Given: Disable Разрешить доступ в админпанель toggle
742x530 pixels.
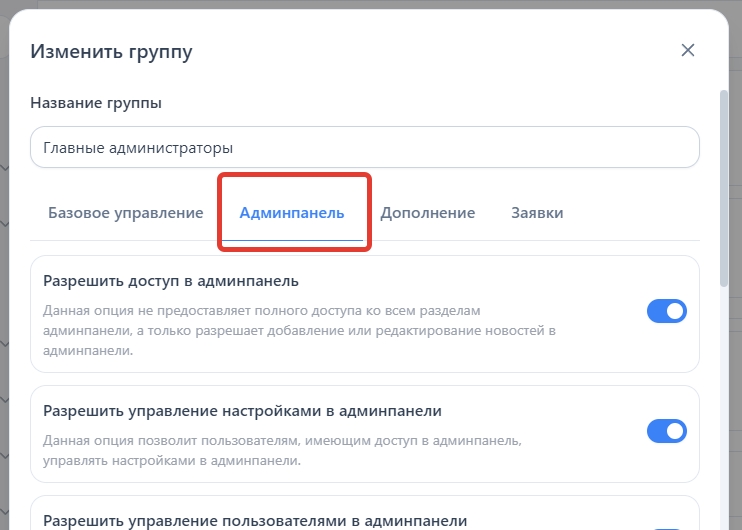Looking at the screenshot, I should click(667, 311).
